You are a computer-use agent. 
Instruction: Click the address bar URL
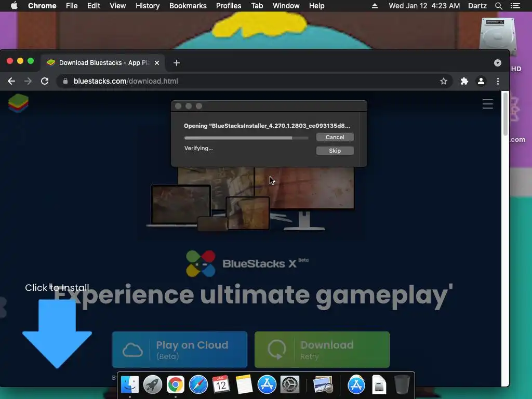click(126, 81)
